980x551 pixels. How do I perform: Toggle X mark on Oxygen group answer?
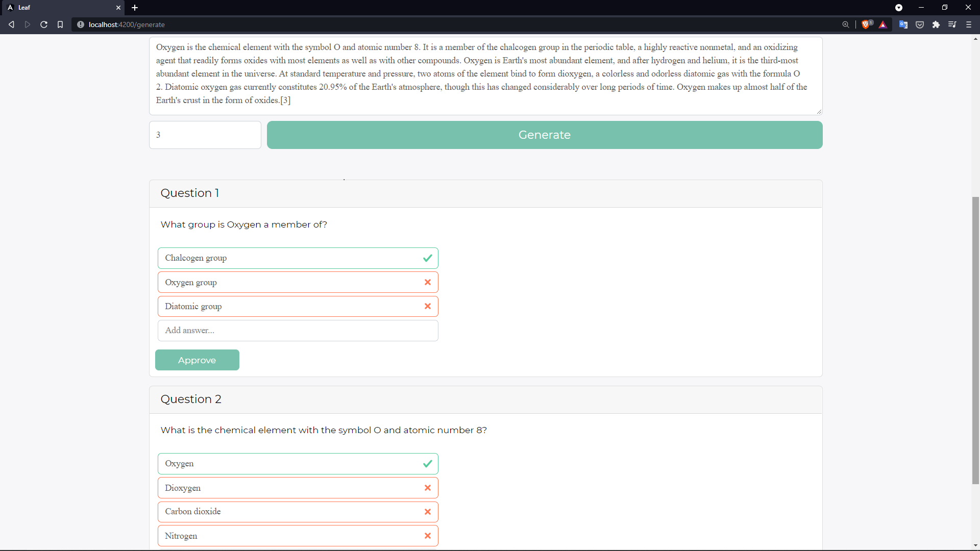tap(427, 282)
